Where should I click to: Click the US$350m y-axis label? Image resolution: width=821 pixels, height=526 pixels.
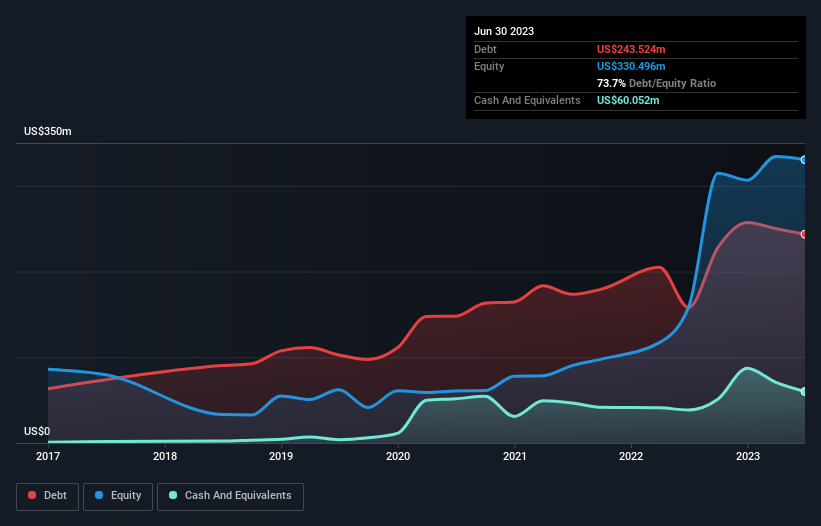click(x=48, y=131)
